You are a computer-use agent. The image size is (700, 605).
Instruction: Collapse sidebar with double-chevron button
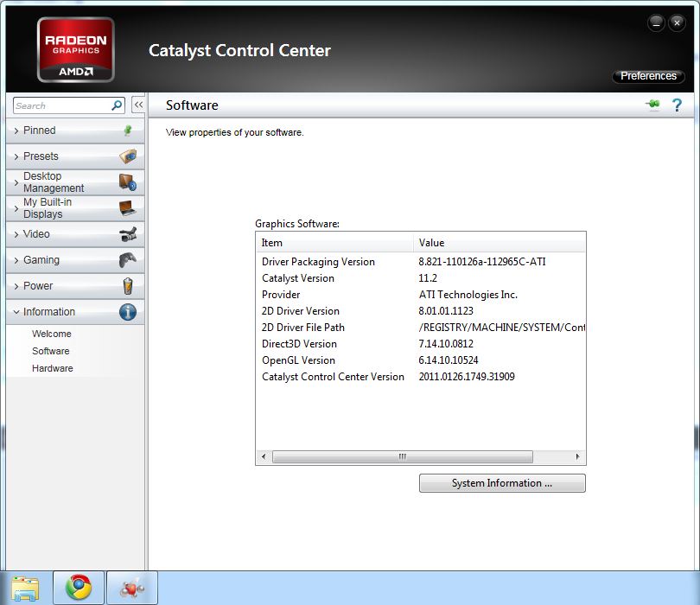(x=138, y=105)
